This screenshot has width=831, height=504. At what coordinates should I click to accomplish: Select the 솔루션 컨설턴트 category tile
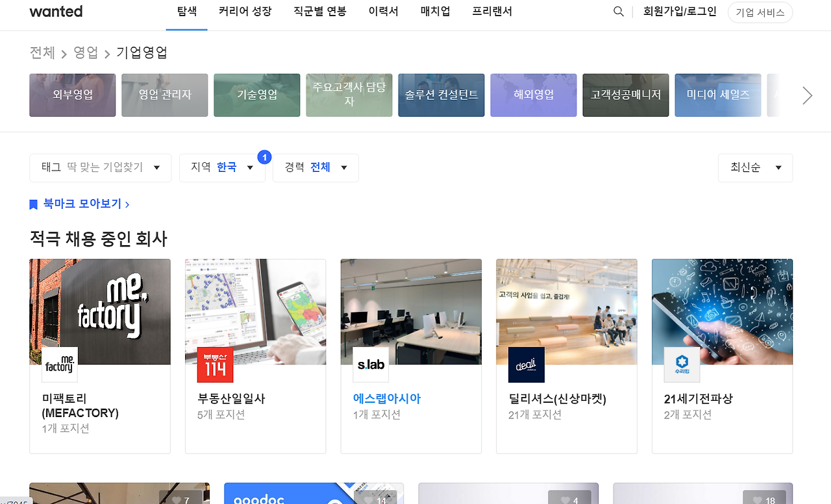[x=441, y=95]
